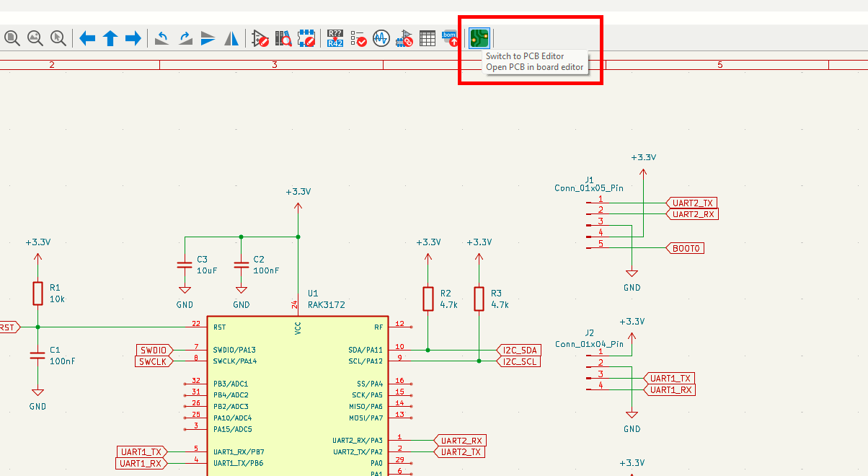
Task: Switch to PCB Editor via green board icon
Action: coord(479,38)
